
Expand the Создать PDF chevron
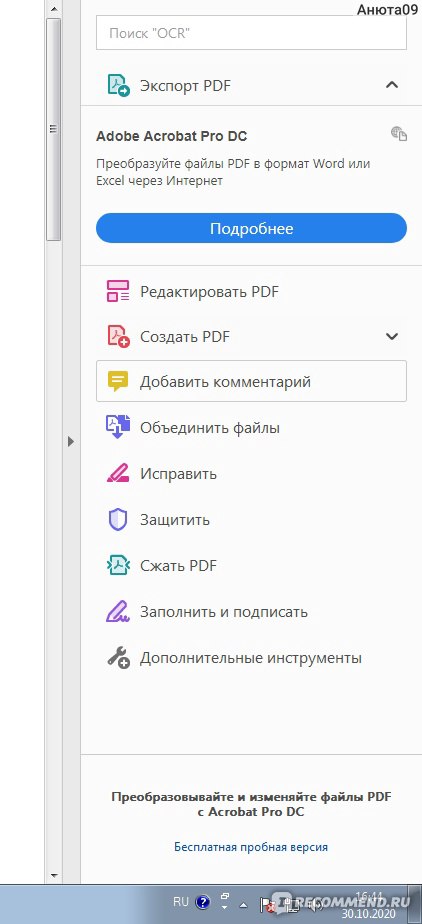point(391,336)
